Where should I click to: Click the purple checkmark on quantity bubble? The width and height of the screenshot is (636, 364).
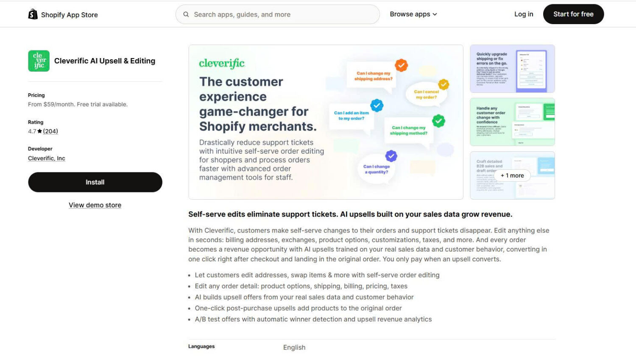[x=391, y=156]
